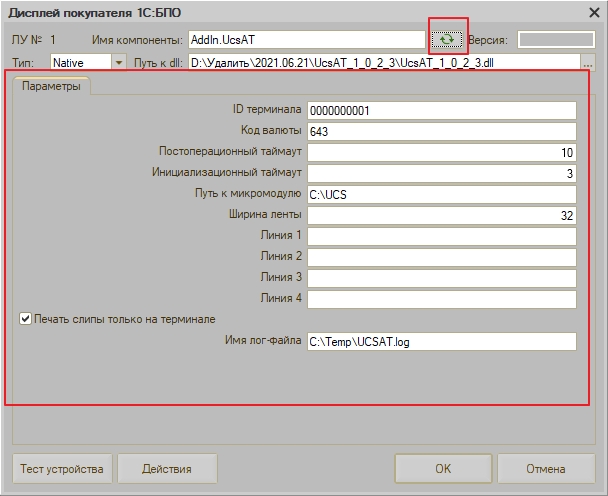Image resolution: width=608 pixels, height=496 pixels.
Task: Click the Имя компоненты input field
Action: (305, 40)
